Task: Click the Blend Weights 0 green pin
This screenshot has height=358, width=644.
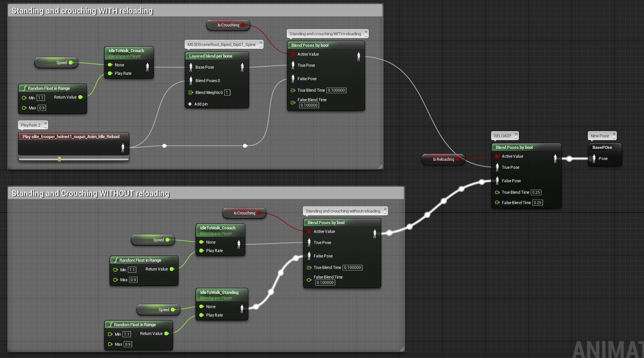Action: pyautogui.click(x=190, y=92)
